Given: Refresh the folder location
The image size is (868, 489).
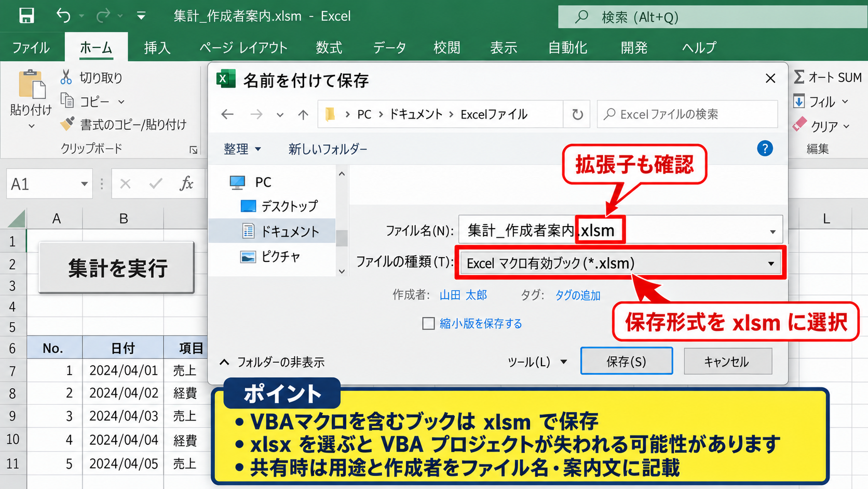Looking at the screenshot, I should pos(577,114).
